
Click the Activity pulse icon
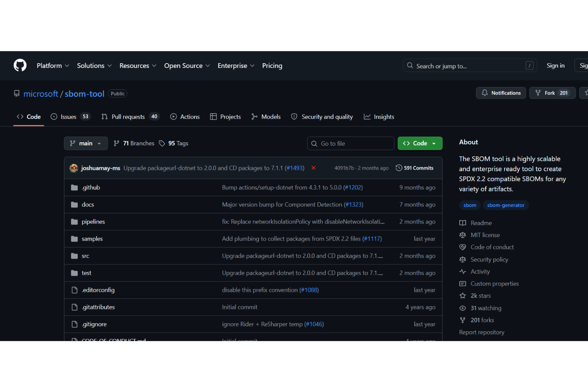462,272
